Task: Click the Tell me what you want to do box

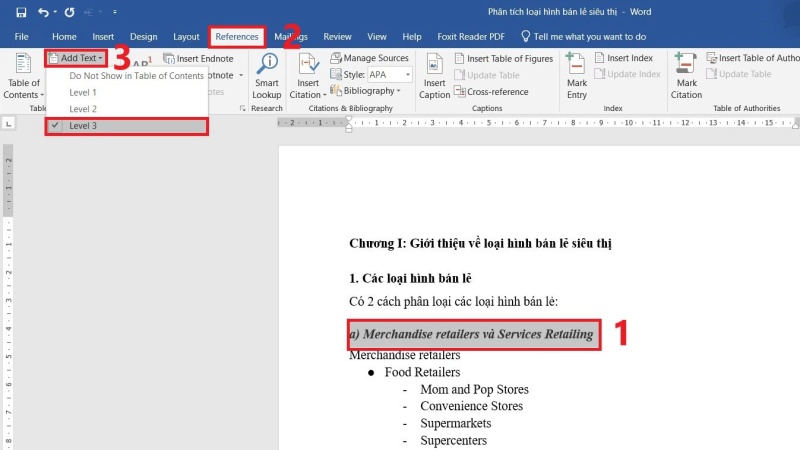Action: (584, 37)
